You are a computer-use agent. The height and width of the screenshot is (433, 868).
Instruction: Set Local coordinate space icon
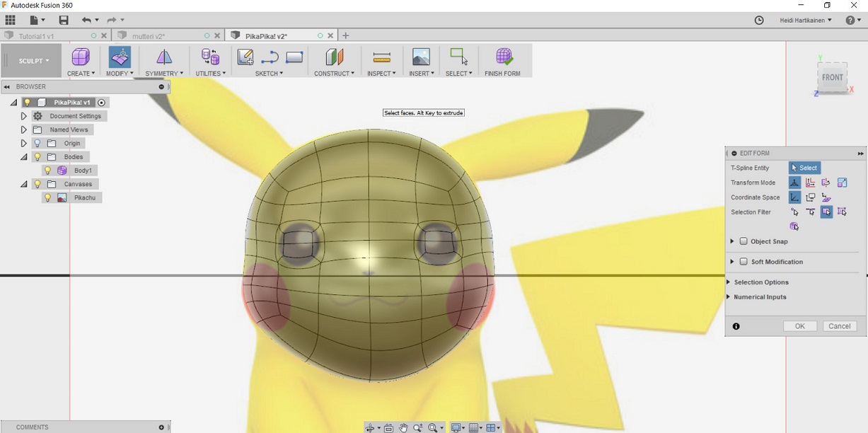pyautogui.click(x=826, y=197)
